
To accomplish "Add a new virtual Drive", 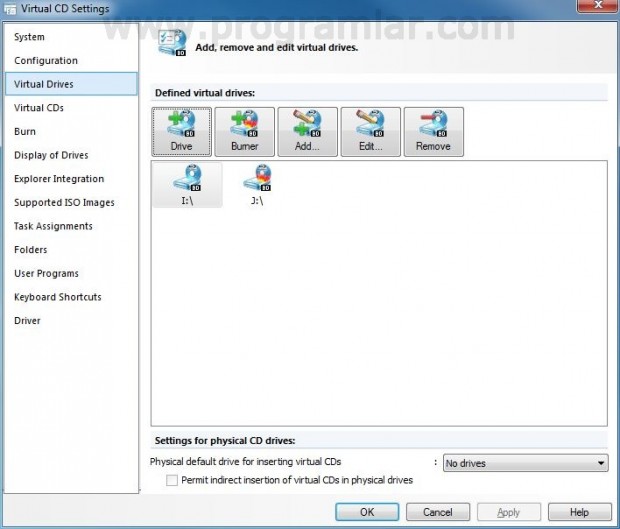I will [x=181, y=132].
